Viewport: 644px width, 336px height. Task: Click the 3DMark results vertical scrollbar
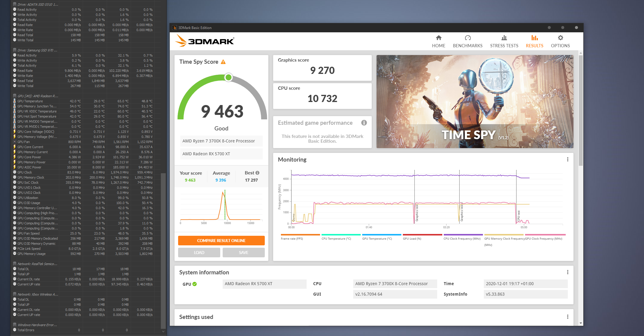click(x=581, y=111)
